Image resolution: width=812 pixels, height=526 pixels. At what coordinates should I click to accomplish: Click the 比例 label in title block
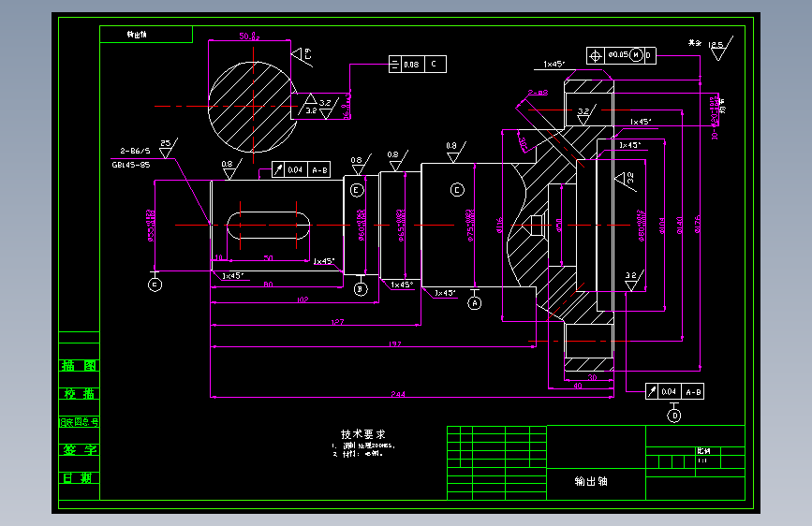pos(703,451)
